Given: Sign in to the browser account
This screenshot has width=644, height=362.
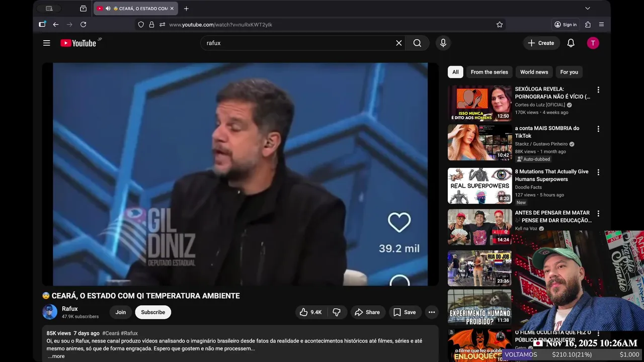Looking at the screenshot, I should click(566, 25).
